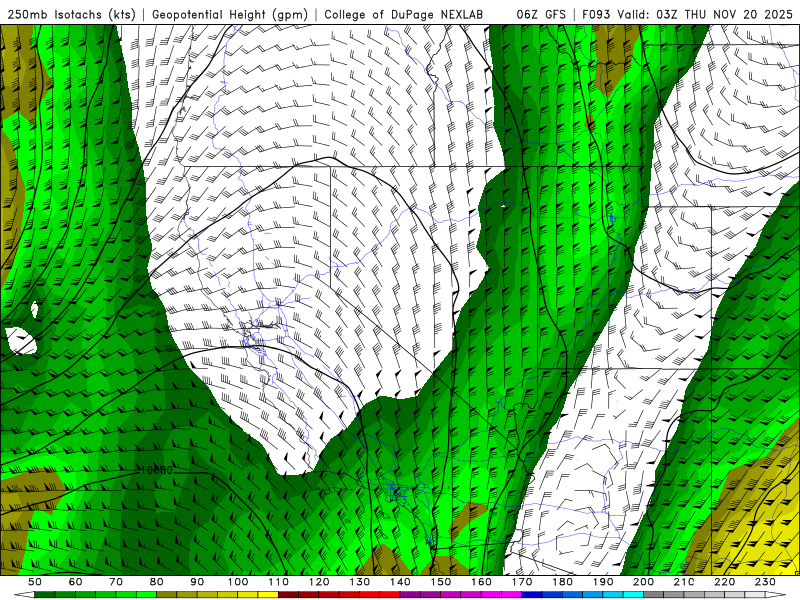Viewport: 800px width, 600px height.
Task: Click the '06Z GFS' model run label
Action: click(541, 15)
